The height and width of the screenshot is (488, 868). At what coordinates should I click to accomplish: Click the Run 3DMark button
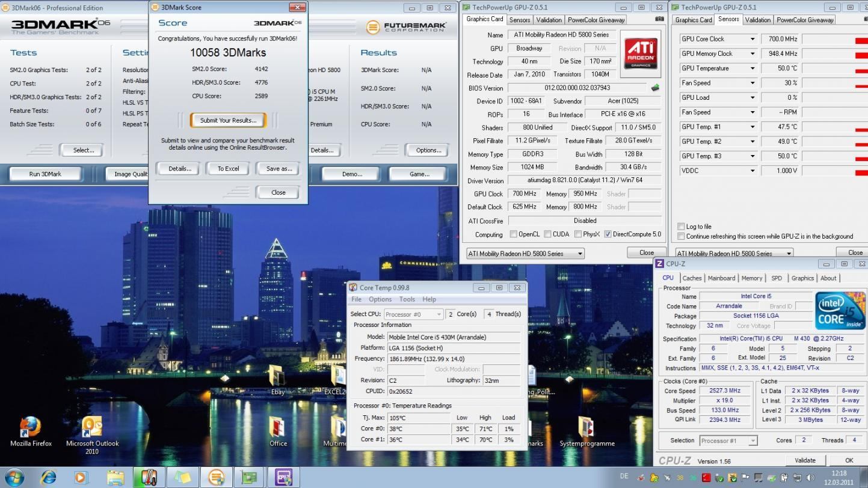[45, 174]
